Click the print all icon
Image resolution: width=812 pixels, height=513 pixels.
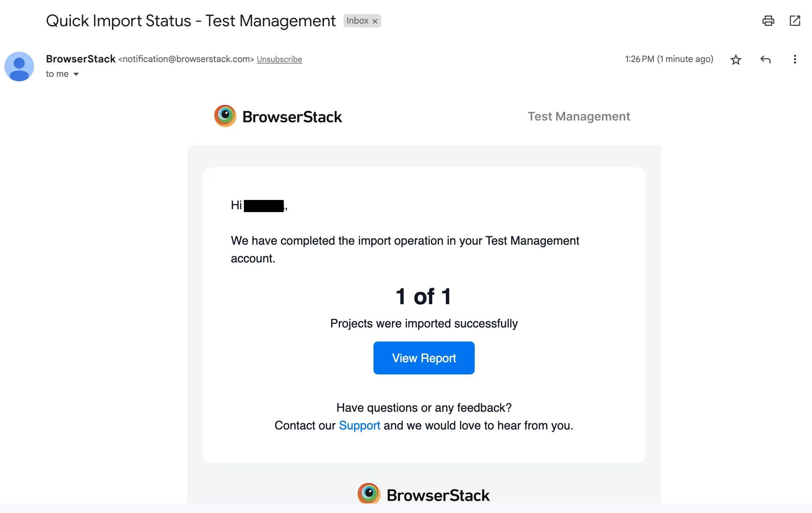(768, 21)
